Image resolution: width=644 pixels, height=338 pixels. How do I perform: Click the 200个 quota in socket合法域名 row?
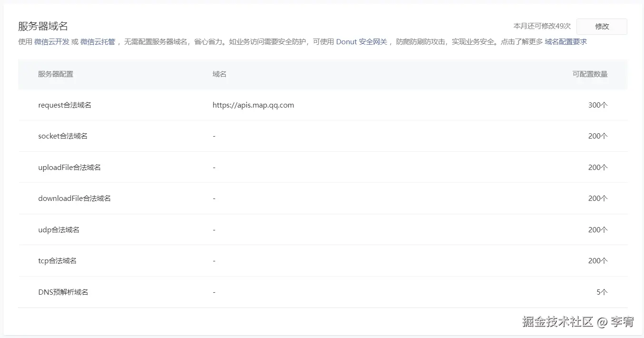(598, 136)
